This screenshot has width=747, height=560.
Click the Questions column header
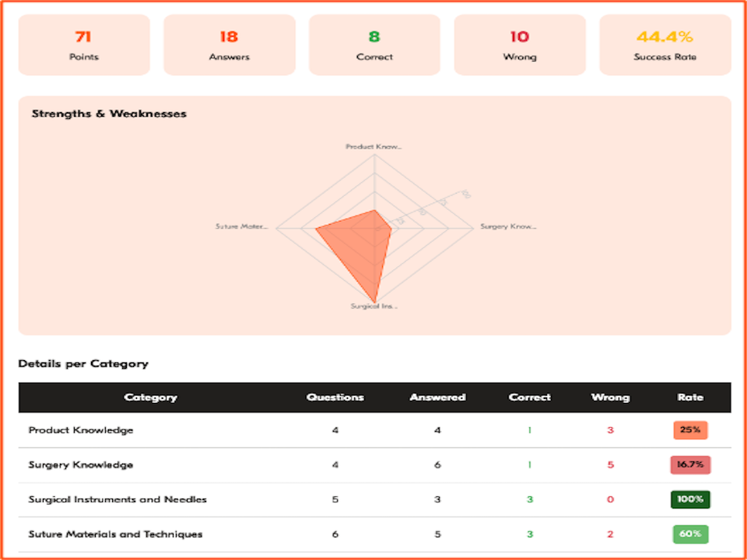click(x=335, y=397)
